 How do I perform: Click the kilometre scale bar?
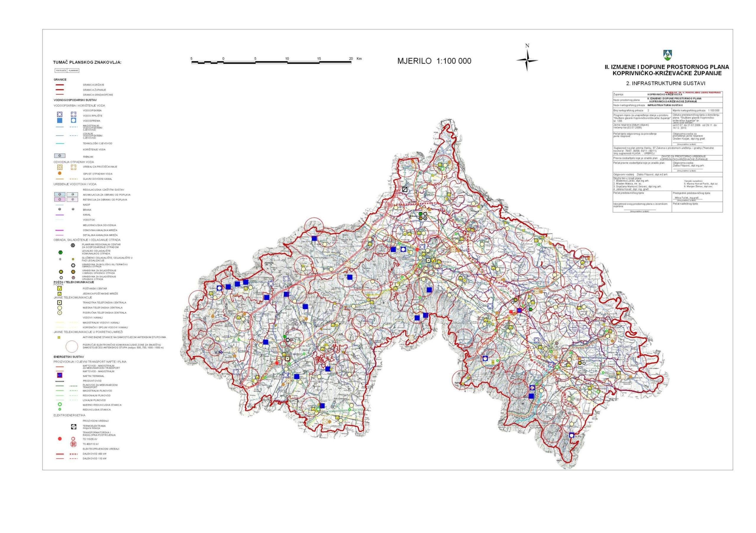pyautogui.click(x=271, y=62)
